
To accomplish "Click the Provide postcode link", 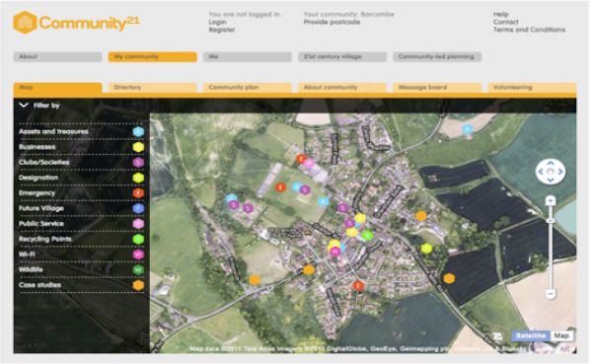I will pos(332,22).
